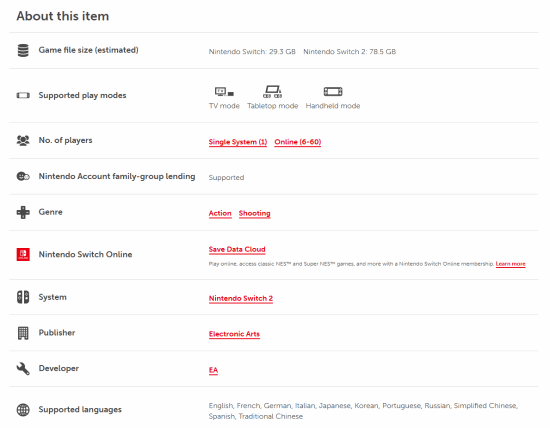Open the Nintendo Switch 2 system link

click(x=241, y=299)
